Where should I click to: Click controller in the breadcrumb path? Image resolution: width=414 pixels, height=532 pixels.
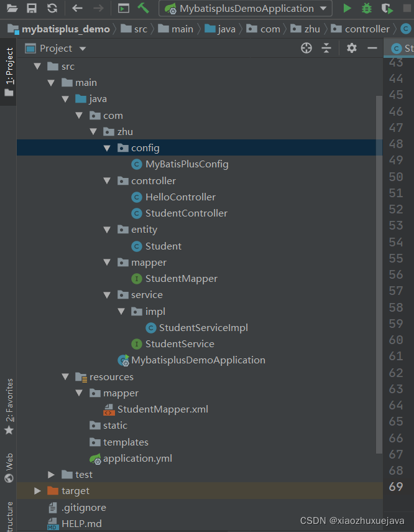coord(367,29)
